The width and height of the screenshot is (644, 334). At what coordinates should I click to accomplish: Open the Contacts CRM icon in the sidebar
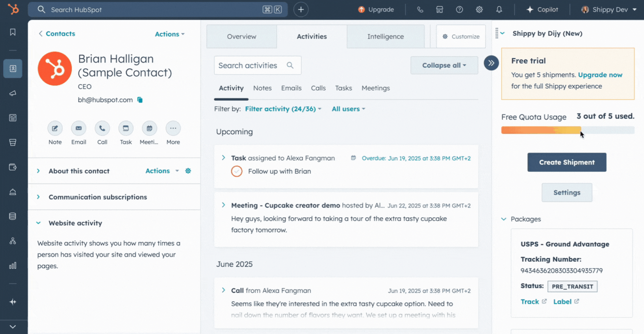[x=13, y=69]
